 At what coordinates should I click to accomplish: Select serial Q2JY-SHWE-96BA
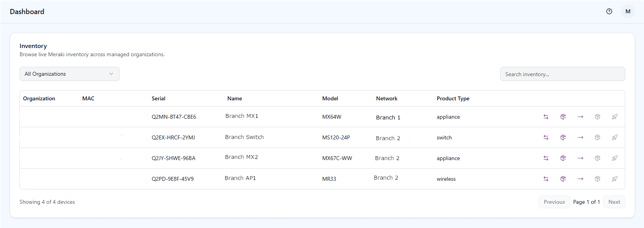coord(173,158)
